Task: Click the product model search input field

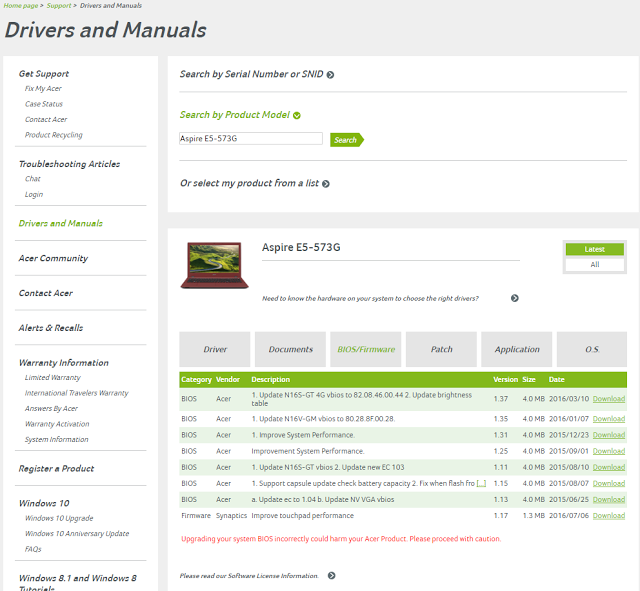Action: click(250, 139)
